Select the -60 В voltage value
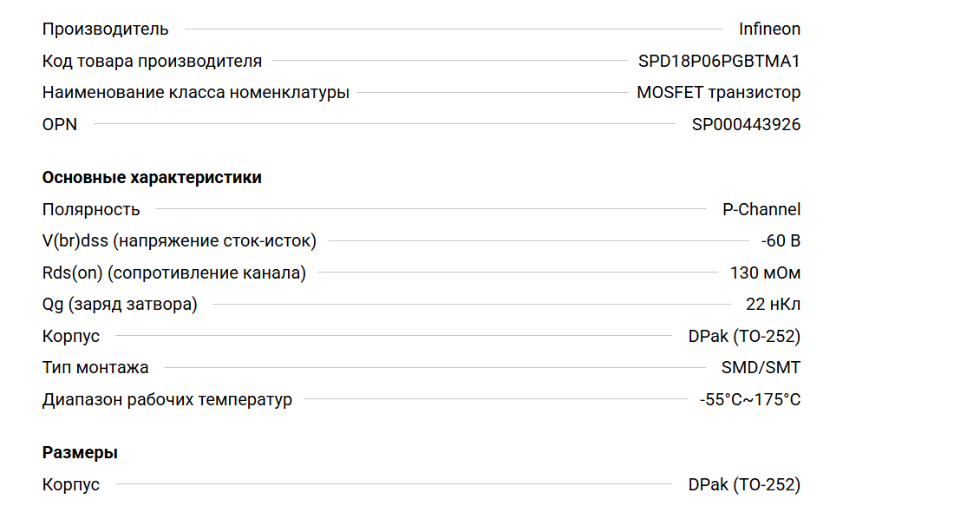Viewport: 980px width, 506px height. pos(781,240)
